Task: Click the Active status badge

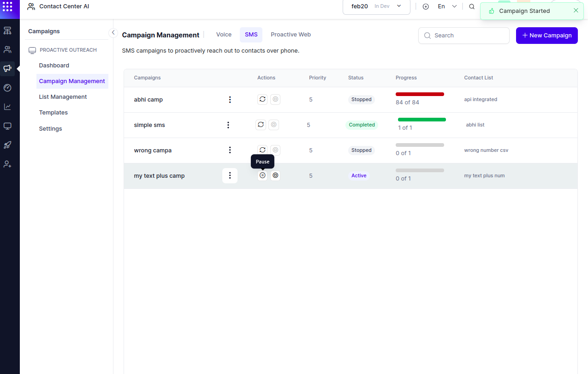Action: (x=359, y=175)
